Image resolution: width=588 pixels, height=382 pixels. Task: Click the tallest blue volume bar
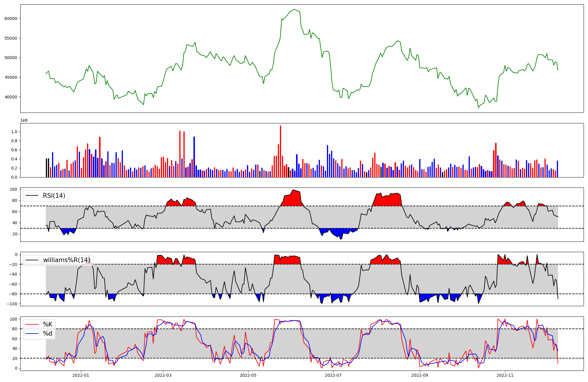(194, 157)
